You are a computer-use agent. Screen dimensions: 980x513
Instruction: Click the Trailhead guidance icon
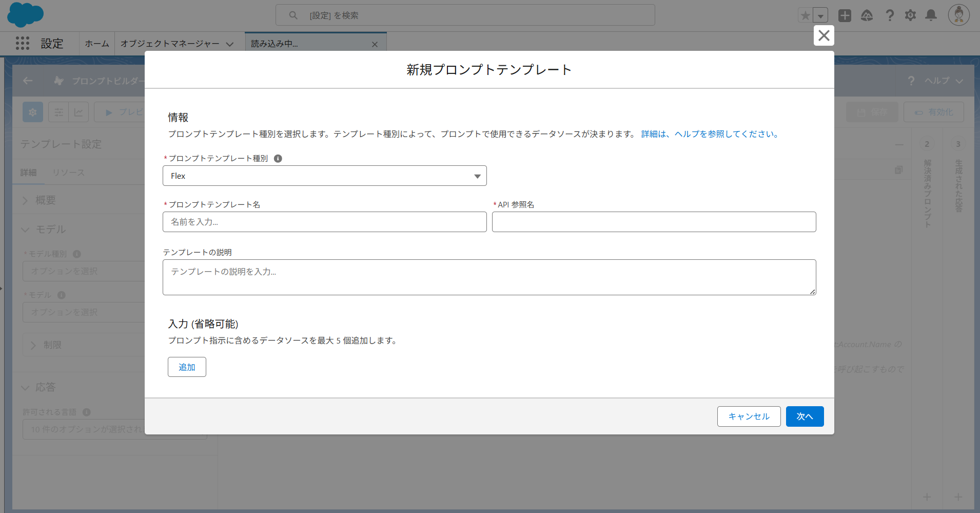[x=867, y=15]
